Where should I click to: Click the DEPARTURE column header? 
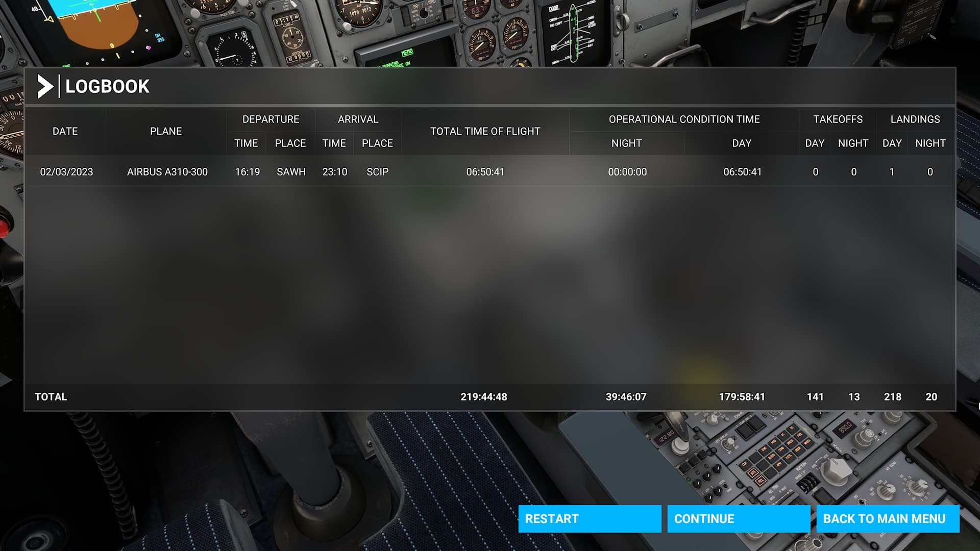(x=271, y=119)
